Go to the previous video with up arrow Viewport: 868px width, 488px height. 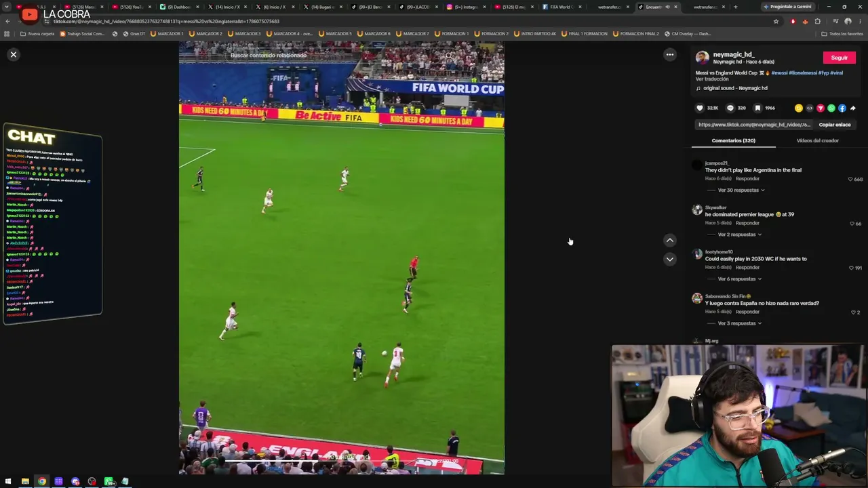click(670, 240)
